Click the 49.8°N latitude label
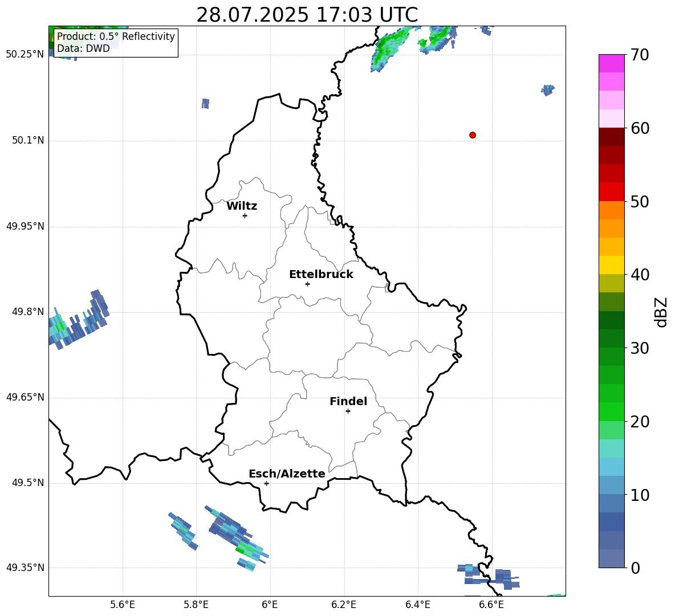Screen dimensions: 675x616 coord(28,312)
